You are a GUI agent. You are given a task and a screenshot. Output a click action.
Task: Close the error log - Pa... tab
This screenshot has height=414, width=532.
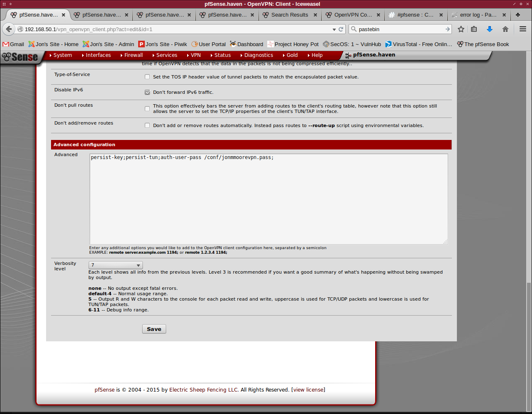click(504, 15)
